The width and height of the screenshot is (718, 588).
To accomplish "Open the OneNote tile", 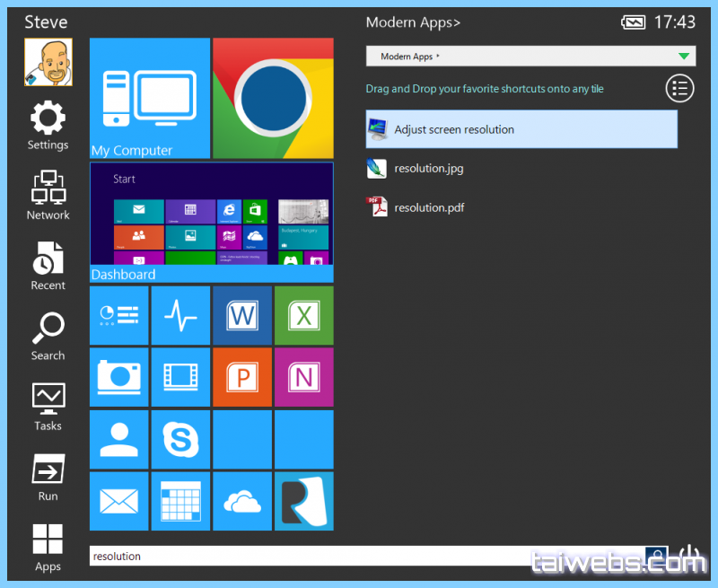I will click(x=303, y=377).
